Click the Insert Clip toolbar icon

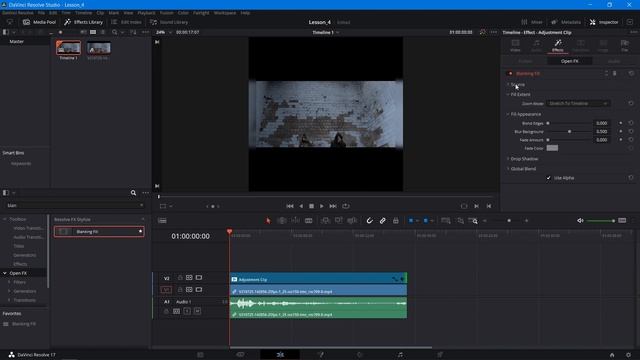pos(325,220)
